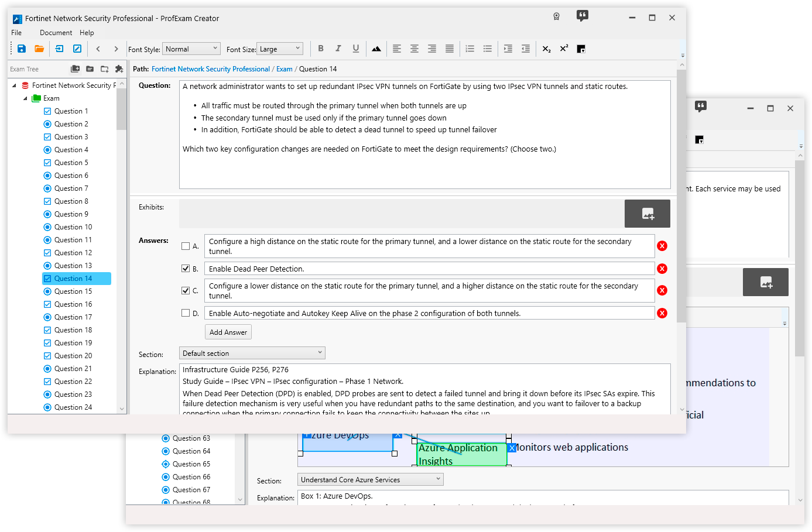
Task: Click the new folder icon in Exam Tree
Action: tap(105, 69)
